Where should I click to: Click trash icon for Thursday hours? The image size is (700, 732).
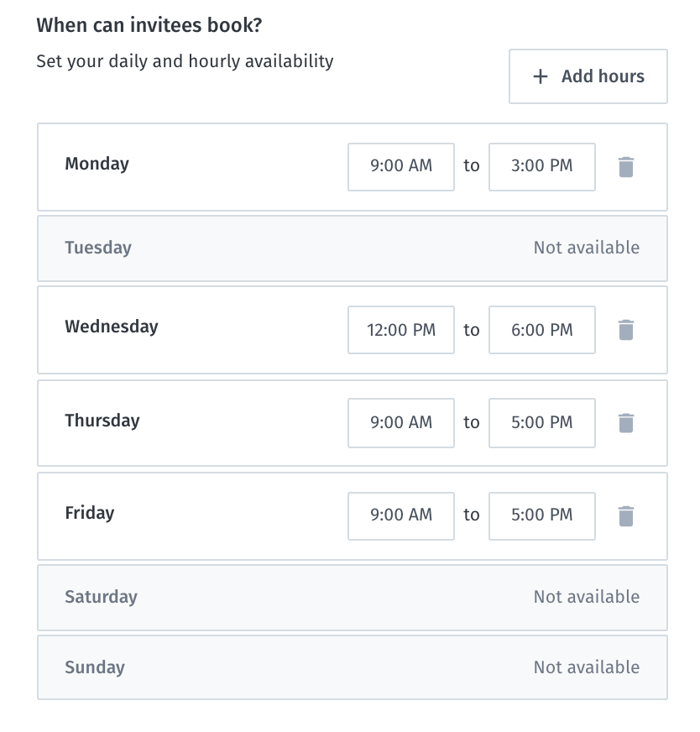coord(625,423)
